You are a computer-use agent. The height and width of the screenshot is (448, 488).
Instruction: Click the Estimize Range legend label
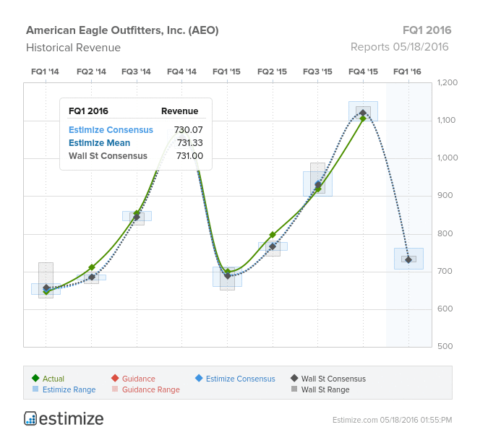pos(69,389)
